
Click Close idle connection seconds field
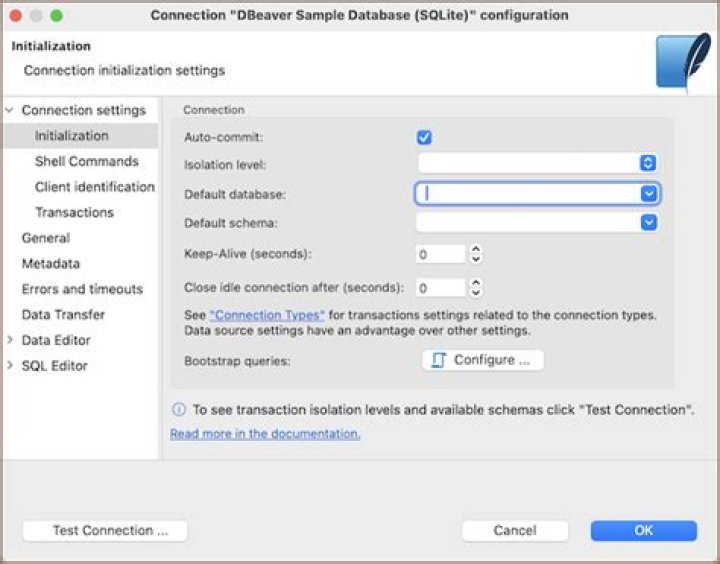(x=441, y=288)
